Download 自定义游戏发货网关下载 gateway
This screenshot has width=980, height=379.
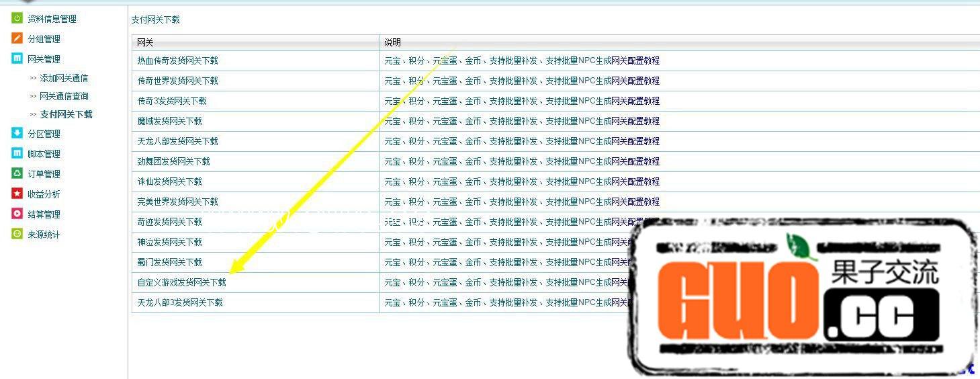point(181,283)
